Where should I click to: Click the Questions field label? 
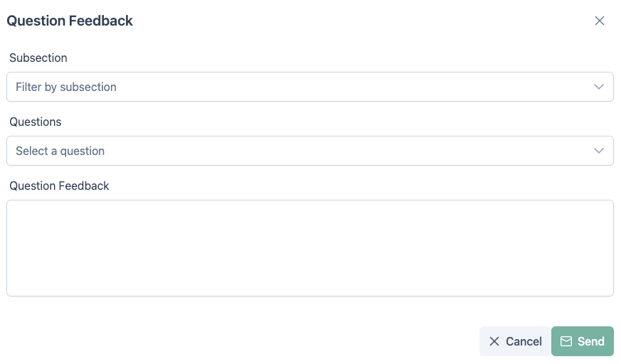point(36,122)
